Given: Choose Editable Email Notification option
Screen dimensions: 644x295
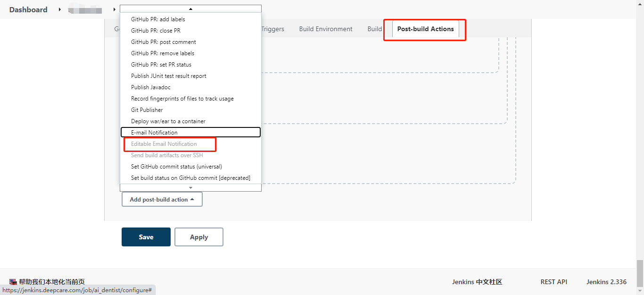Looking at the screenshot, I should (x=164, y=144).
